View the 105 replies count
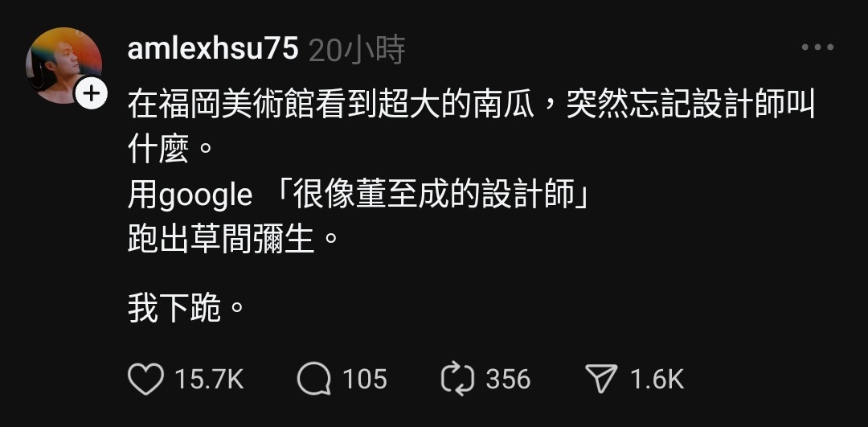 tap(365, 380)
